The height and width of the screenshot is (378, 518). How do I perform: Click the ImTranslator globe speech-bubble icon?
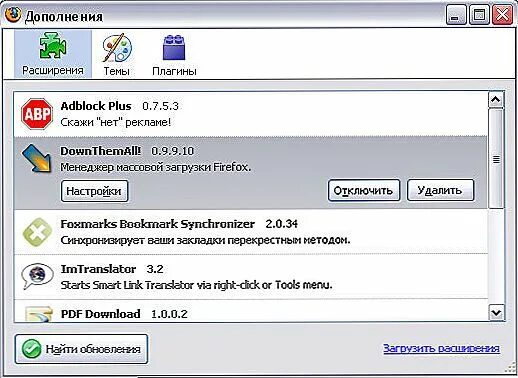37,276
